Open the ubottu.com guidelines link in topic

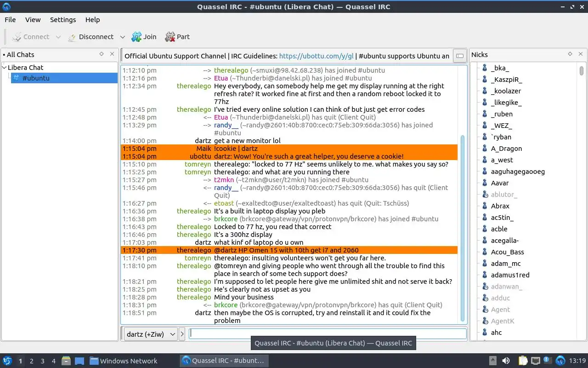tap(317, 56)
